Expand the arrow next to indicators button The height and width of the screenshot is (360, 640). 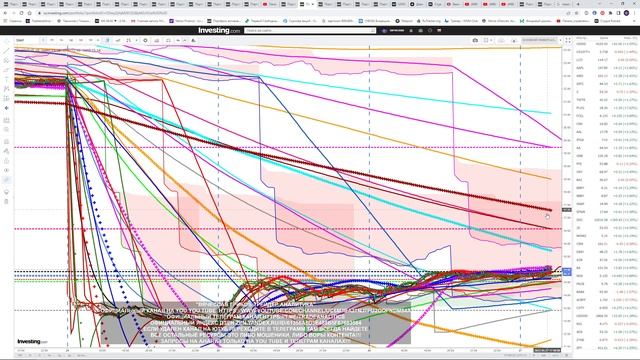[x=136, y=40]
